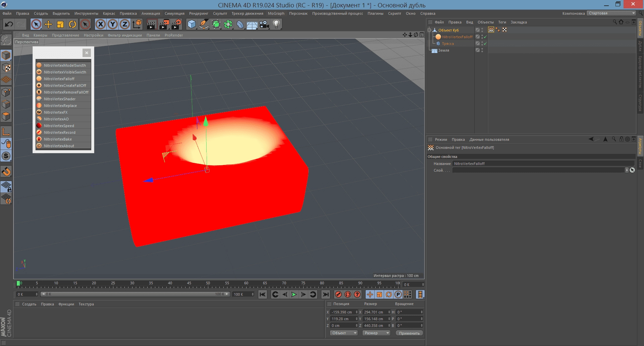Open Object Manager Теги menu
This screenshot has width=644, height=346.
pos(502,22)
